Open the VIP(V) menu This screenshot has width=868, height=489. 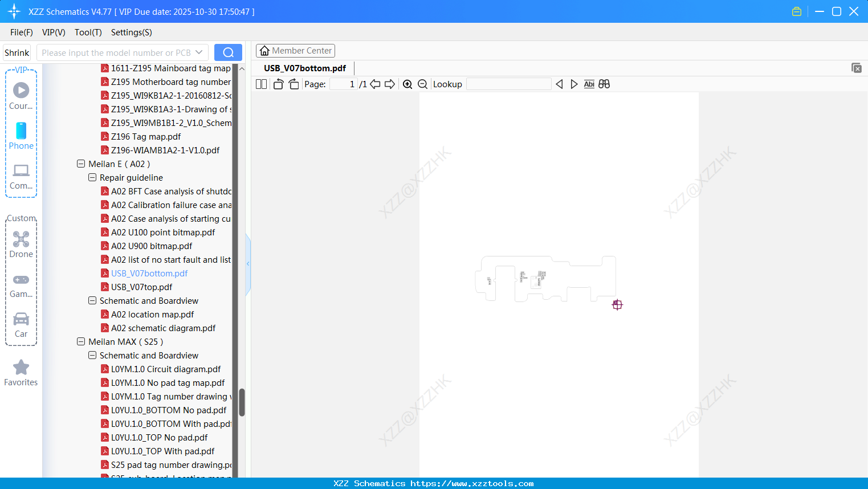coord(54,32)
